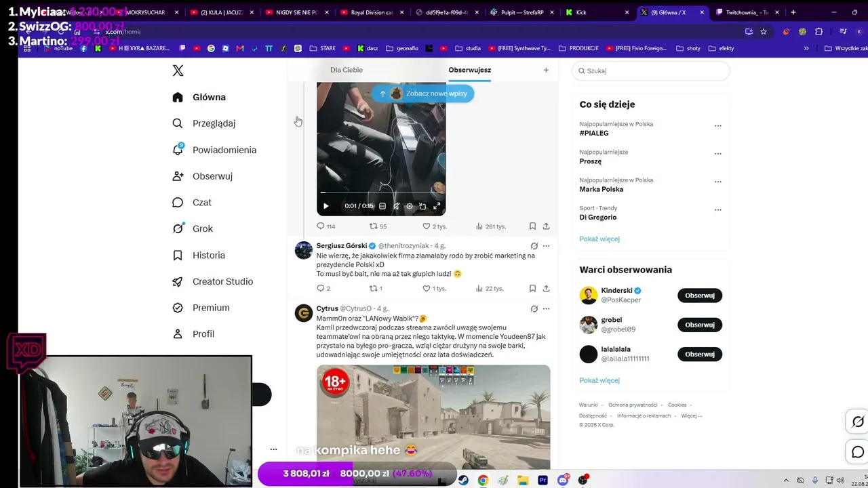Open Powiadomienia notifications
The height and width of the screenshot is (488, 868).
[x=214, y=150]
